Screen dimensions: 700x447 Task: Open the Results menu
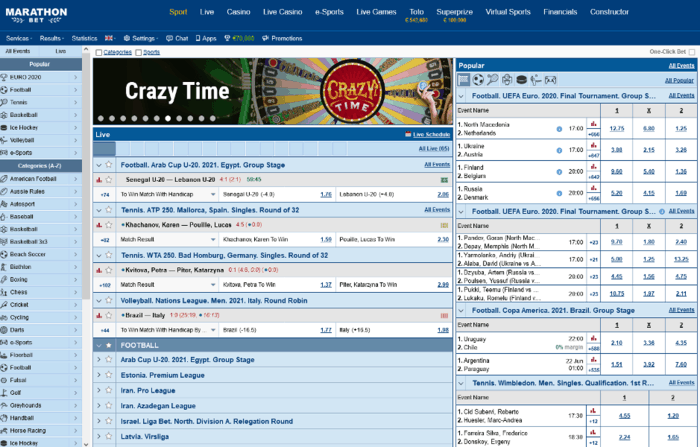(51, 38)
